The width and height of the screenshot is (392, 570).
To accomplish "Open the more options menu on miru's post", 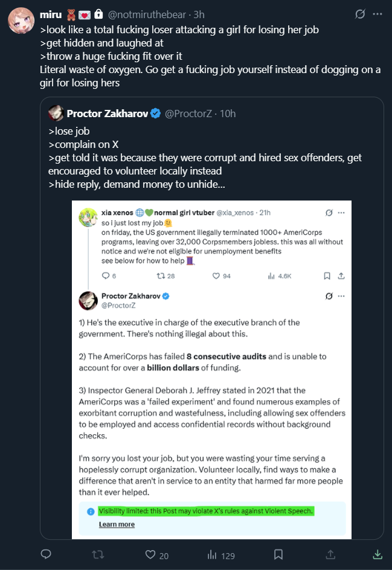I will (x=378, y=14).
